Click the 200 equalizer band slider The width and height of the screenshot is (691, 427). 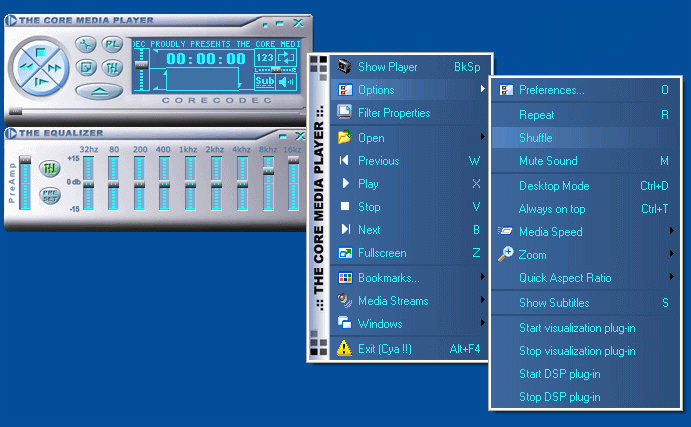click(x=139, y=183)
